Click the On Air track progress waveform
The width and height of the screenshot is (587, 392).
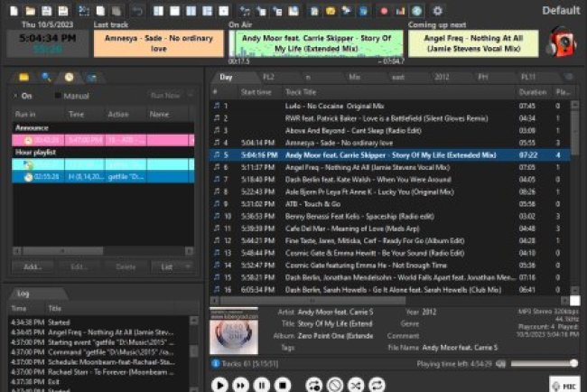point(316,43)
